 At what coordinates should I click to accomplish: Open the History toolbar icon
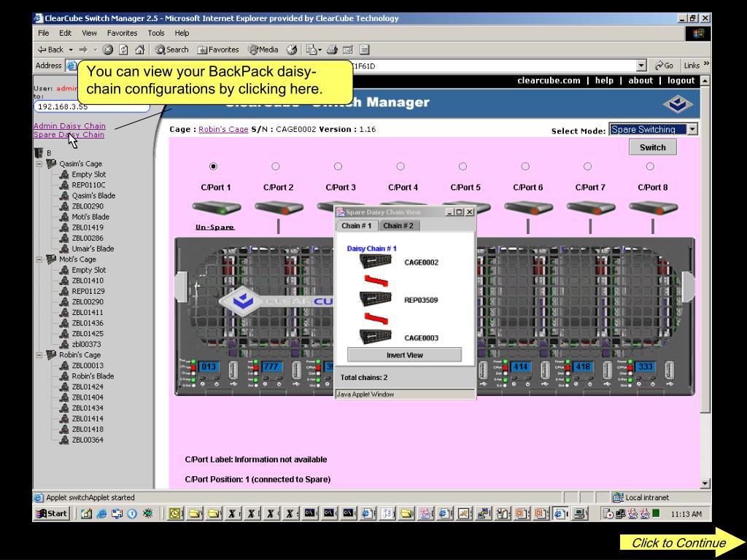pyautogui.click(x=292, y=50)
